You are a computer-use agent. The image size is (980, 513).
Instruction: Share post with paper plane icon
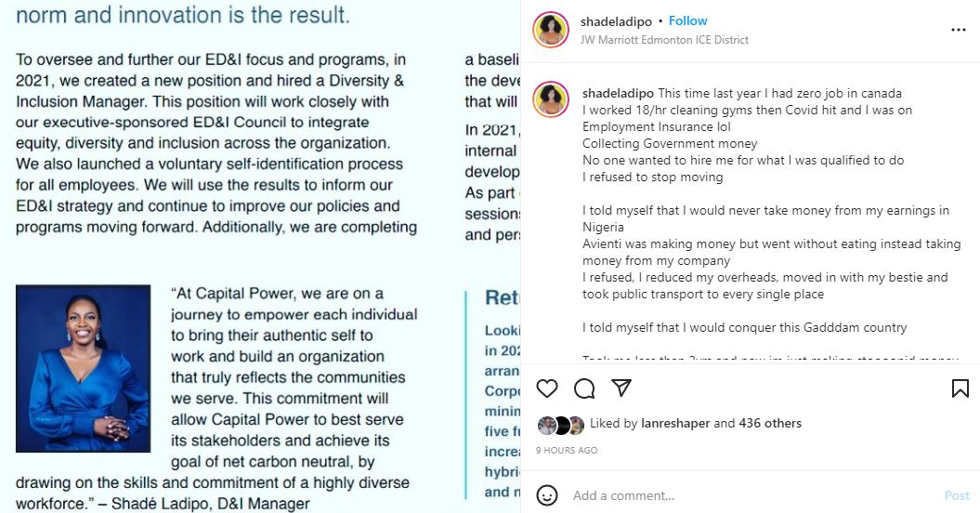pos(621,388)
